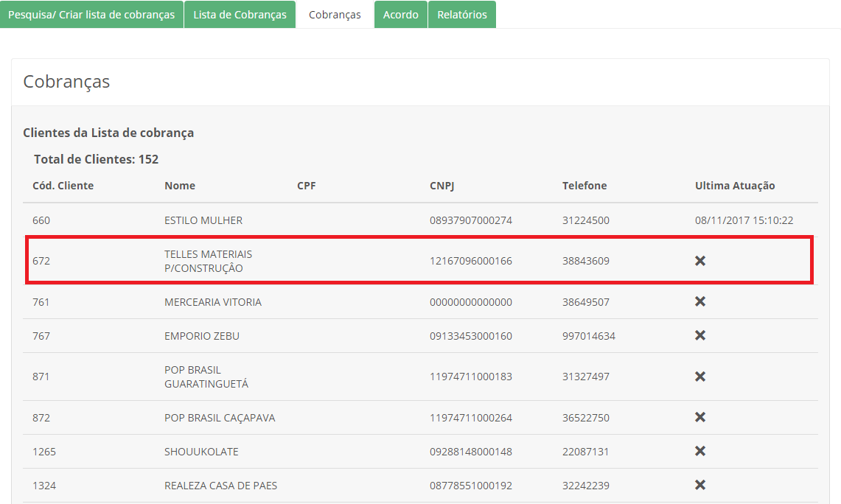
Task: Click last action date 08/11/2017 15:10:22
Action: [x=744, y=220]
